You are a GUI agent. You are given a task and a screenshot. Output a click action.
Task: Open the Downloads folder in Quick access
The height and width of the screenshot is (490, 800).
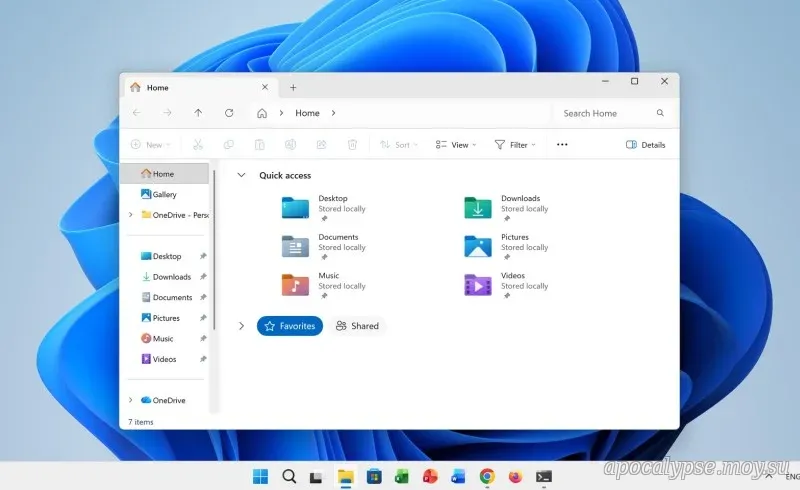tap(479, 207)
